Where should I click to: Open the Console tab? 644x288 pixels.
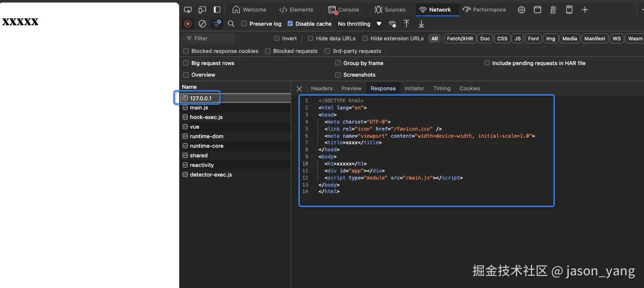(x=344, y=10)
